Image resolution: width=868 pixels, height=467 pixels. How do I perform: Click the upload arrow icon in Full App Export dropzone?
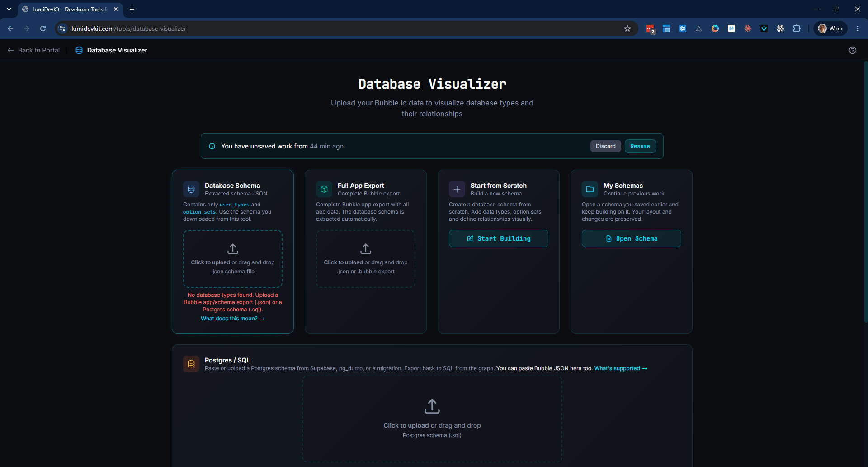tap(366, 249)
